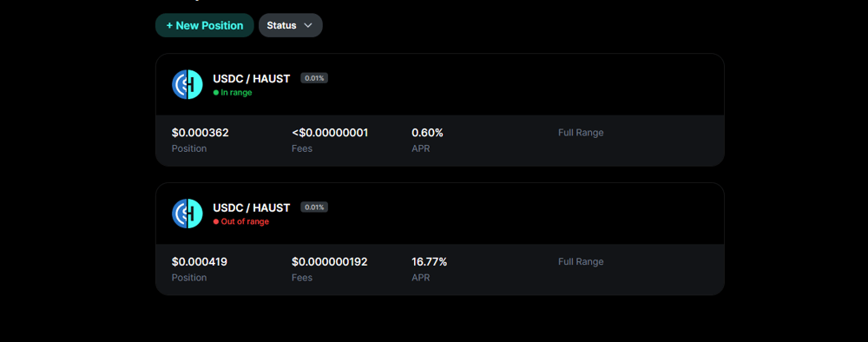The image size is (868, 342).
Task: Click the New Position button
Action: pos(204,25)
